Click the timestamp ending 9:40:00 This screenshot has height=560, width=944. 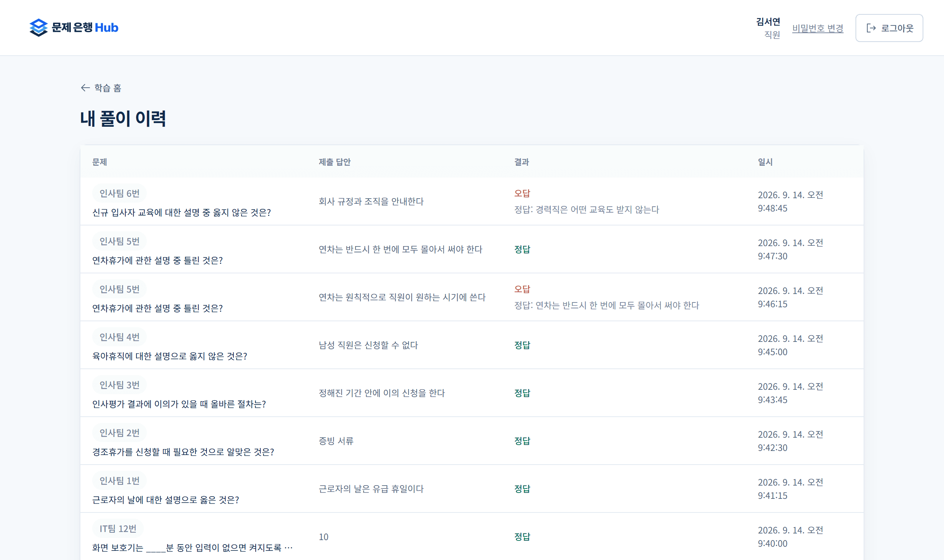(x=790, y=537)
